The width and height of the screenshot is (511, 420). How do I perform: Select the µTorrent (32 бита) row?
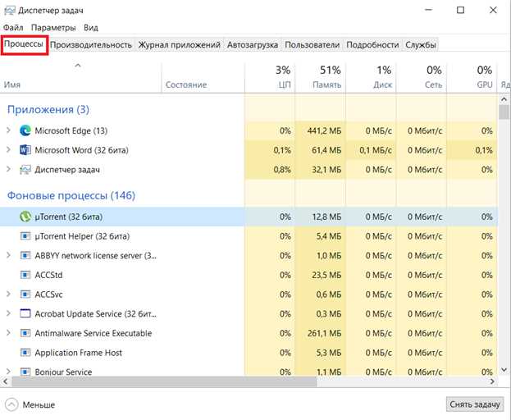click(249, 217)
